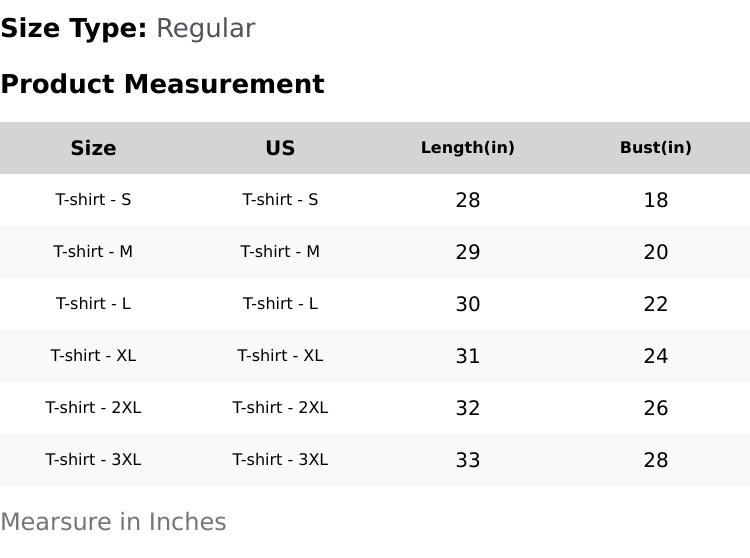Select length value 32 for size 2XL
750x558 pixels.
[x=467, y=408]
